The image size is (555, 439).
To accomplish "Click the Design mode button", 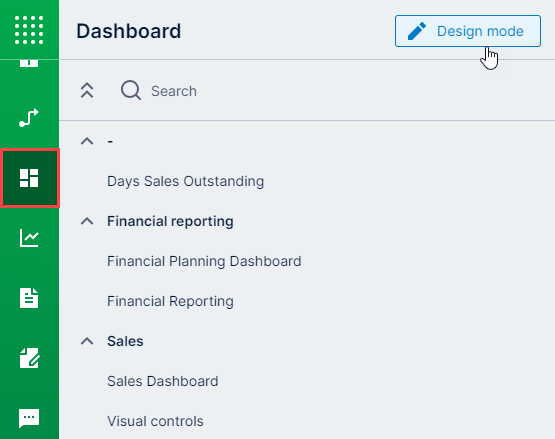I will 468,31.
